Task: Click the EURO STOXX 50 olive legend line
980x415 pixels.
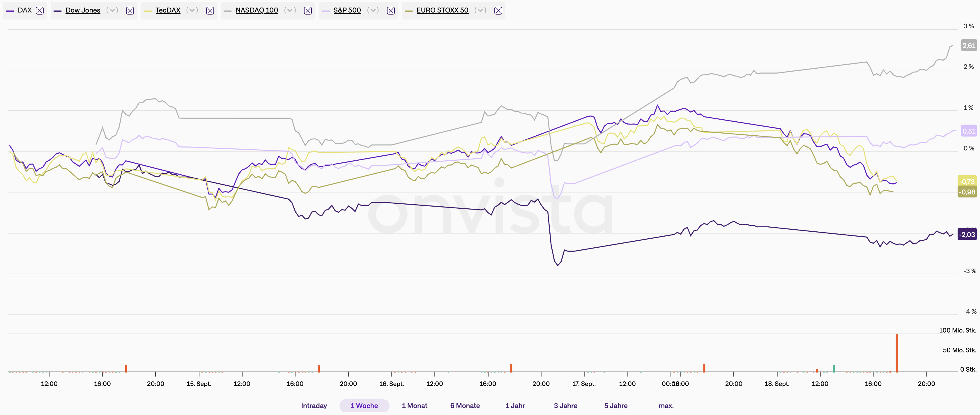Action: coord(408,11)
